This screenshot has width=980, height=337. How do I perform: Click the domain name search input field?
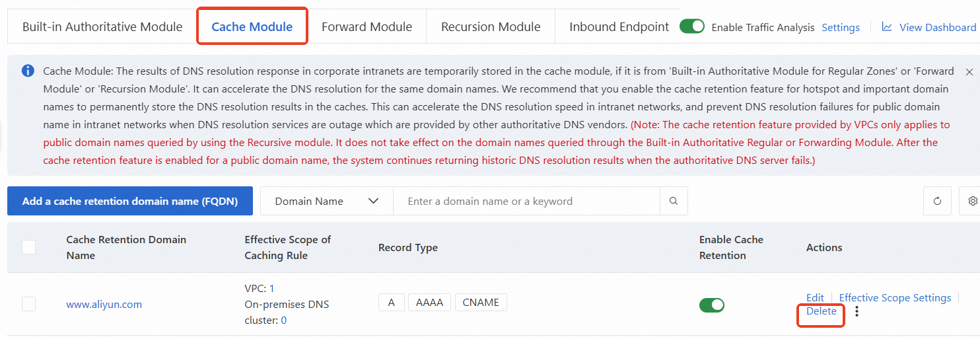[x=526, y=201]
